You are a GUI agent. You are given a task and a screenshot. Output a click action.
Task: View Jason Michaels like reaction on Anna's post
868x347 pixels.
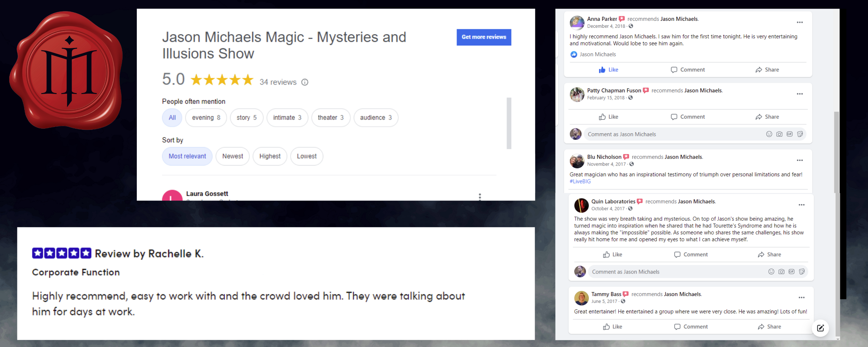[593, 54]
